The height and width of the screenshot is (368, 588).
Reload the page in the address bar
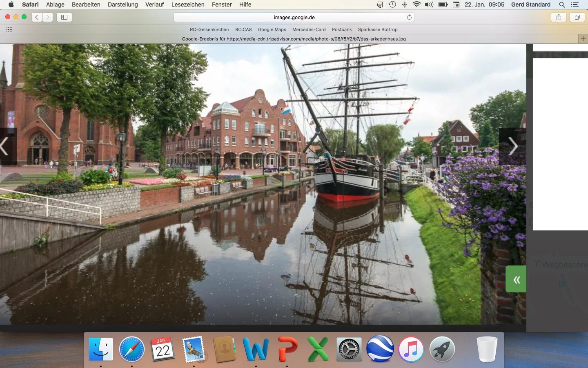[409, 17]
